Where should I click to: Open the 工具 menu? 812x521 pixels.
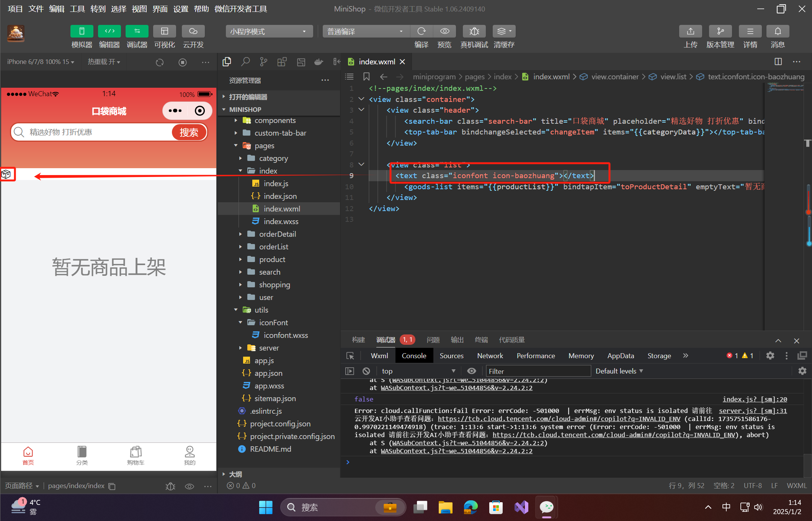(77, 9)
